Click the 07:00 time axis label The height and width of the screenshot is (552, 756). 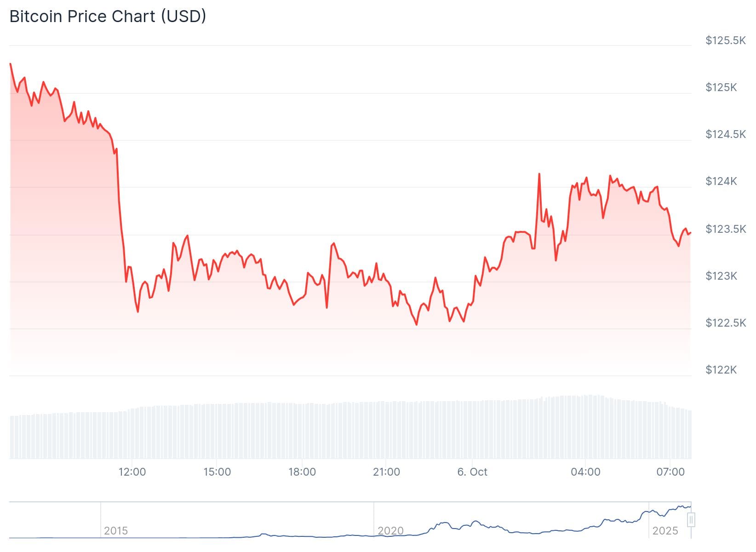(670, 472)
